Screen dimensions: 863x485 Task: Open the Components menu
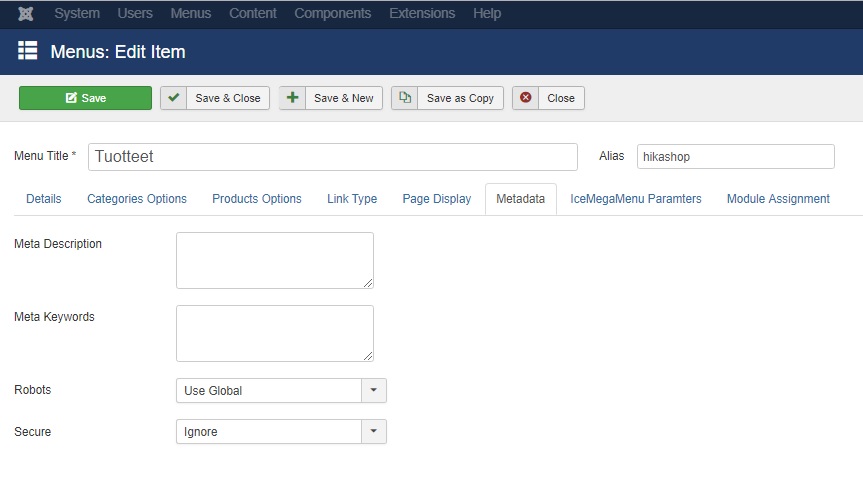click(x=332, y=13)
